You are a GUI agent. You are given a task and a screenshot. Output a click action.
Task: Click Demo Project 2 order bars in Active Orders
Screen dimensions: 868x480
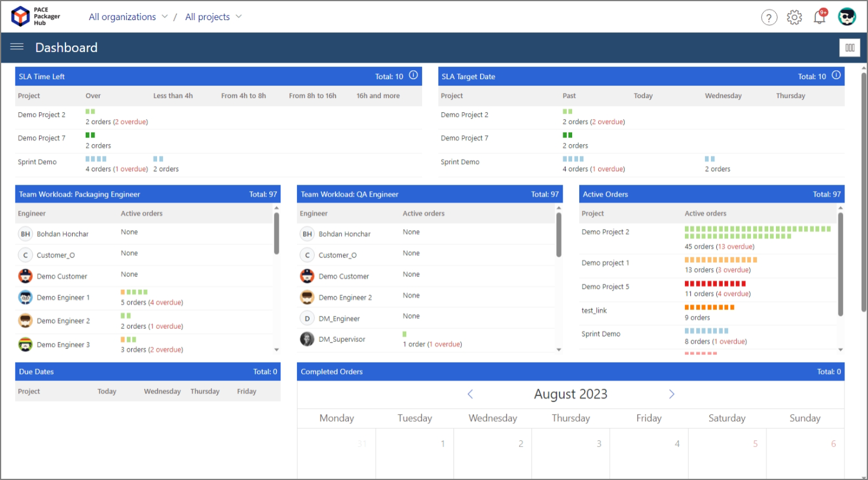point(758,232)
